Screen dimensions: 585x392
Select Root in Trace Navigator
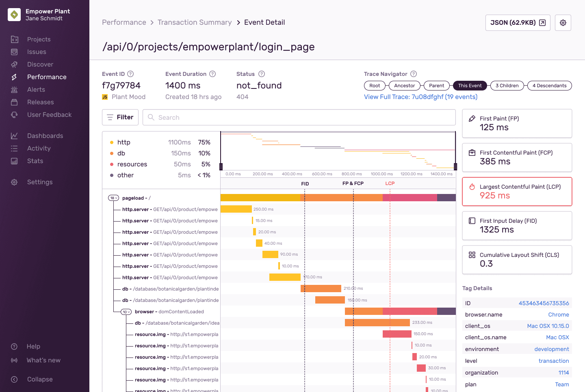(x=375, y=86)
